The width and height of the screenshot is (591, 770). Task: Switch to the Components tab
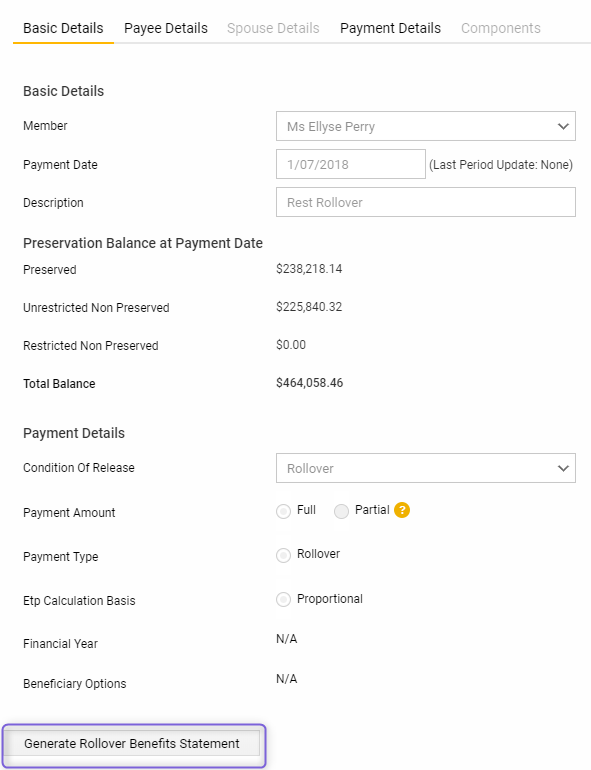[501, 28]
